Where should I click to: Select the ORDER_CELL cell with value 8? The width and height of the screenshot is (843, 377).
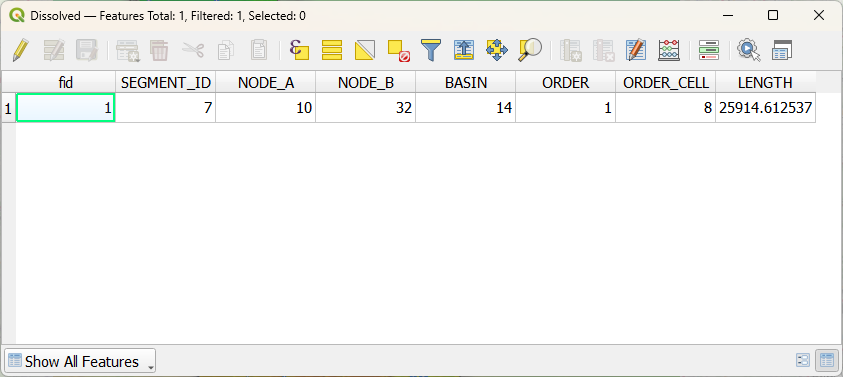tap(666, 108)
